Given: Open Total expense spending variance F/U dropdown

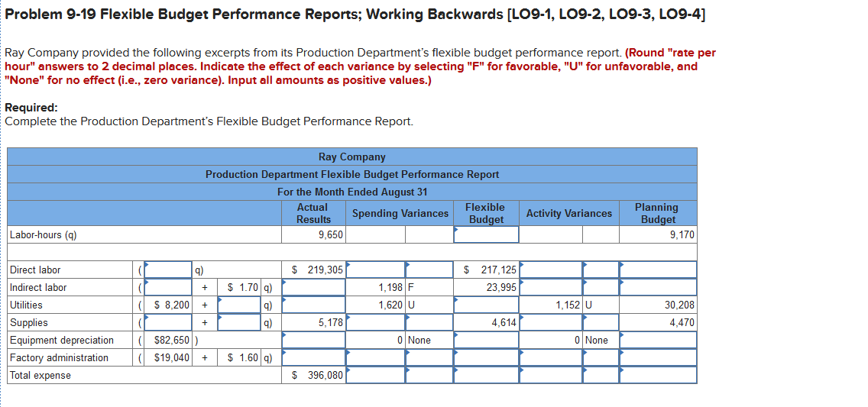Looking at the screenshot, I should point(429,376).
